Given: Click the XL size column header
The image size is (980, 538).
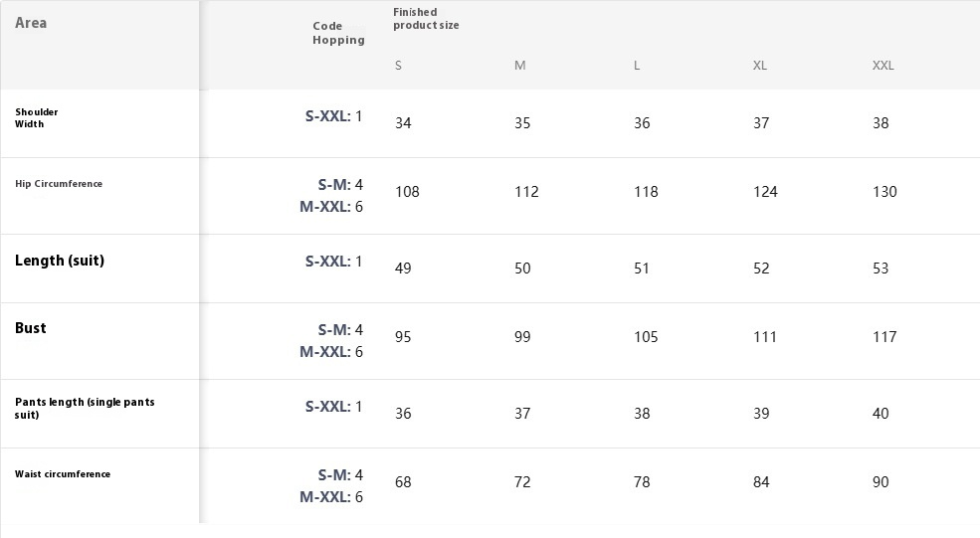Looking at the screenshot, I should tap(759, 66).
